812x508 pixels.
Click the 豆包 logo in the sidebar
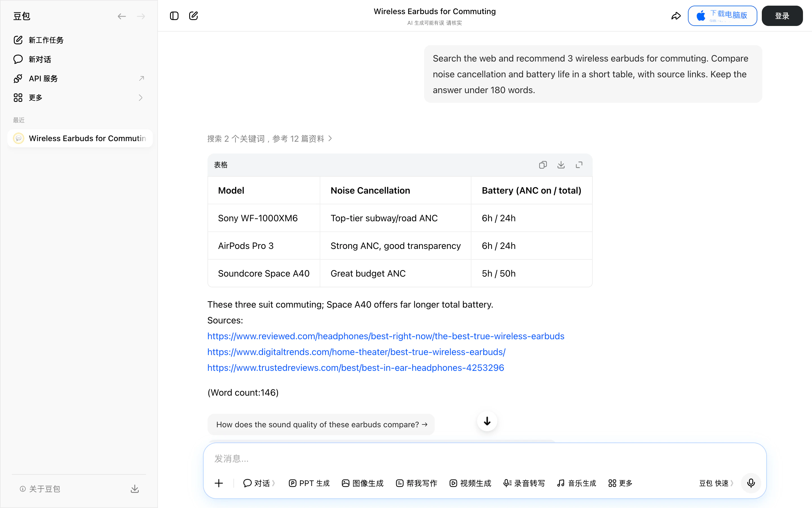[22, 16]
